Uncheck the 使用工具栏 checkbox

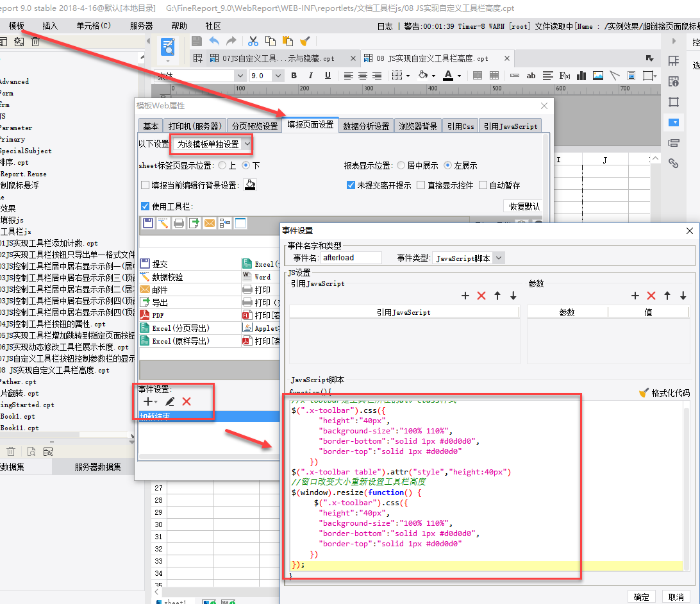pyautogui.click(x=146, y=206)
